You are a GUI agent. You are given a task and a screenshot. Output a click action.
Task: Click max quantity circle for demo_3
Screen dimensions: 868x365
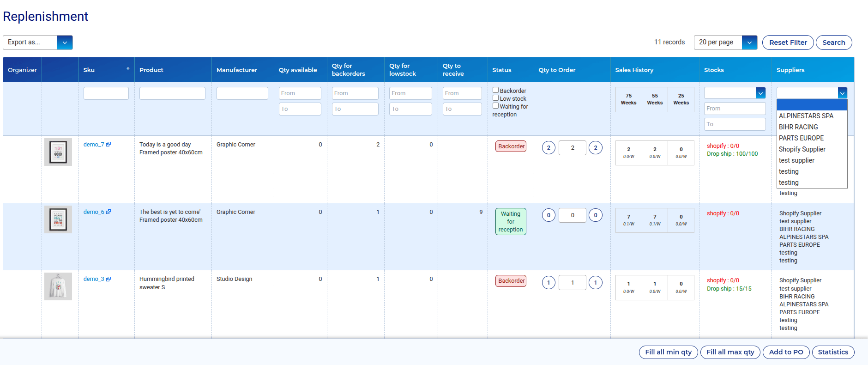click(x=596, y=282)
